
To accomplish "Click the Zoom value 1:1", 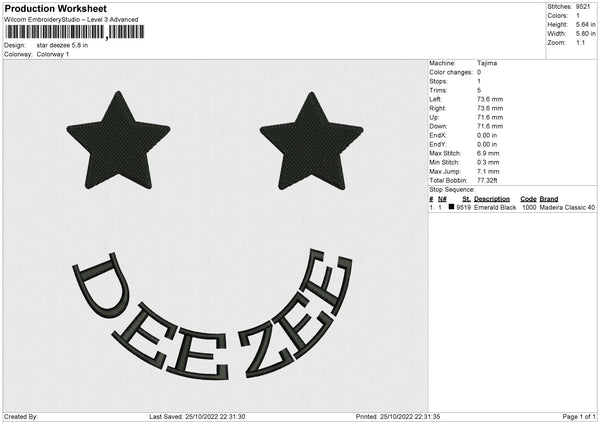I will tap(580, 42).
